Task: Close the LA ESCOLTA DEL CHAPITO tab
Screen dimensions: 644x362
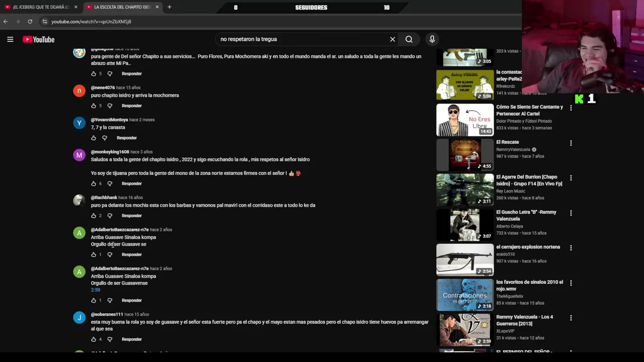Action: (157, 7)
